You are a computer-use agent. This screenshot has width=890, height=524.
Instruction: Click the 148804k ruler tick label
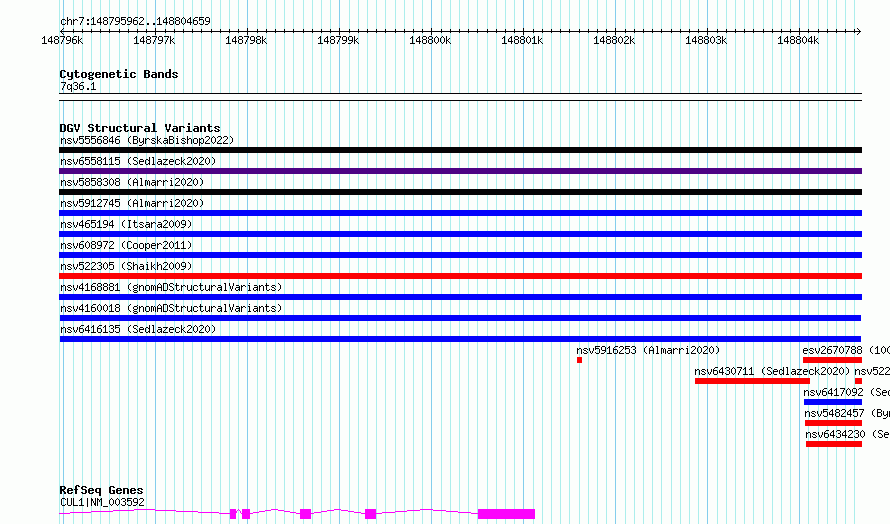pos(797,41)
